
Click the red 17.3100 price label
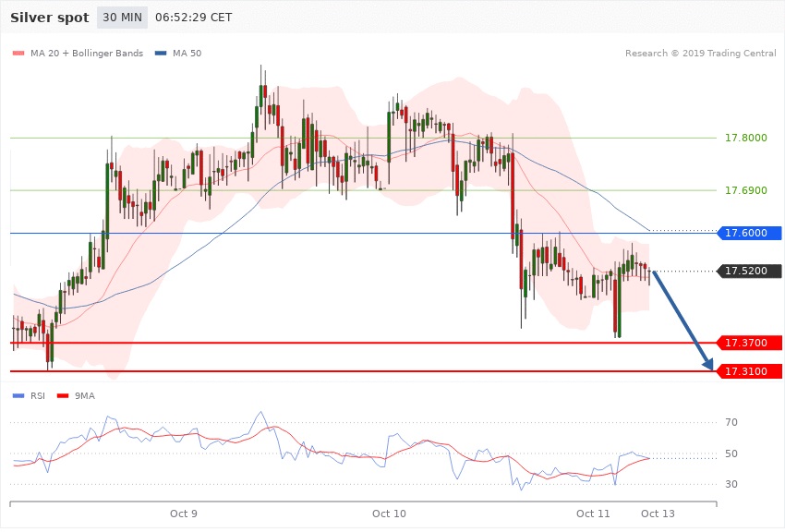748,371
